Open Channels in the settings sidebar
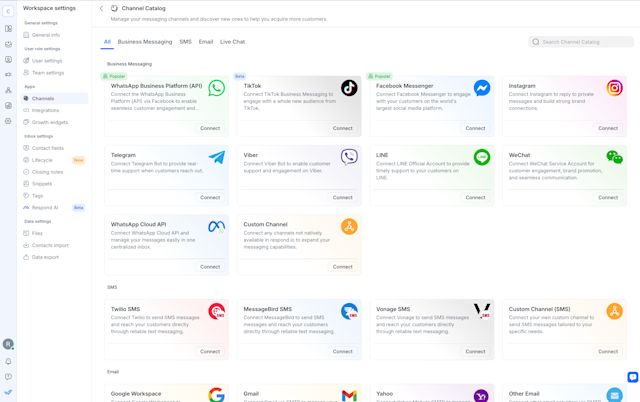 54,98
